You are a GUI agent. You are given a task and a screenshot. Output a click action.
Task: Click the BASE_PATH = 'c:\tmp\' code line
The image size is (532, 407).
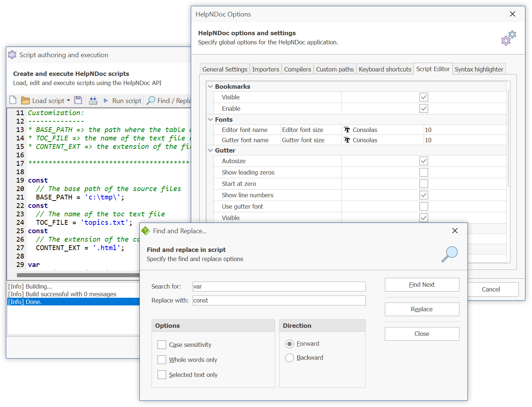click(x=80, y=197)
